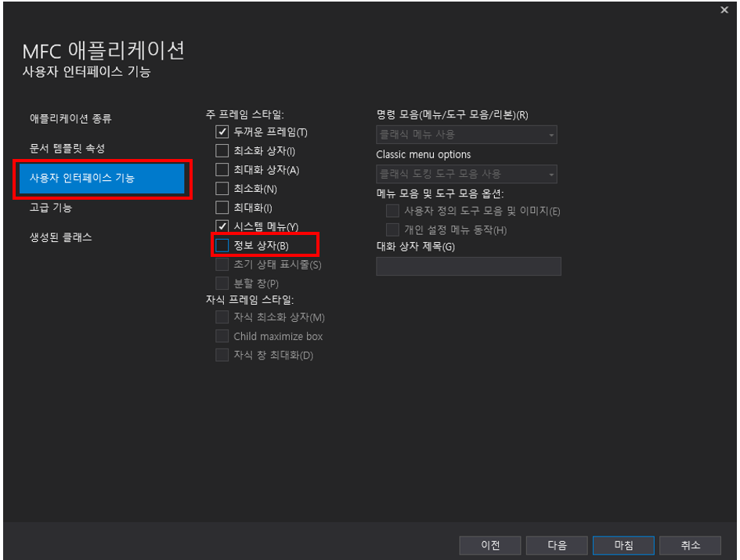The height and width of the screenshot is (560, 740).
Task: Toggle 사용자 정의 도구 모음 및 이미지(E)
Action: coord(392,211)
